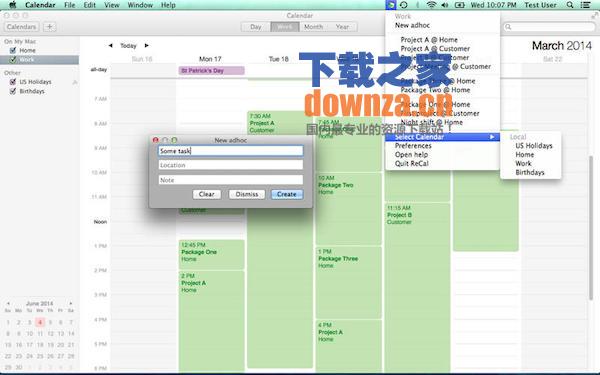This screenshot has width=600, height=375.
Task: Open the Test User menu
Action: 540,5
